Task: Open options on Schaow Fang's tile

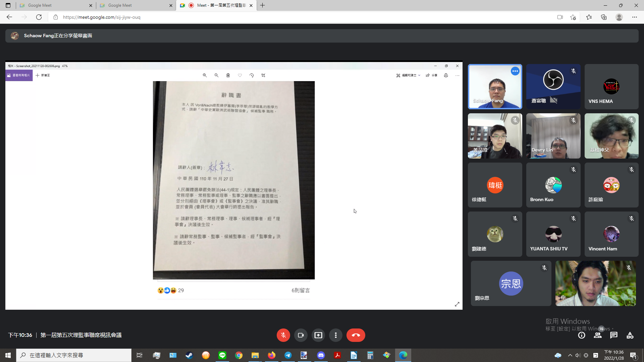Action: (515, 71)
